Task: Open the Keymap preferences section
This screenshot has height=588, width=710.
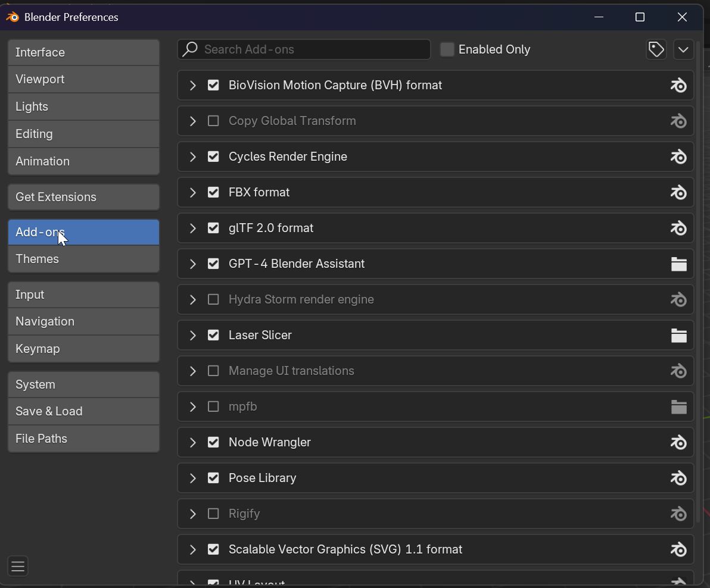Action: (x=83, y=348)
